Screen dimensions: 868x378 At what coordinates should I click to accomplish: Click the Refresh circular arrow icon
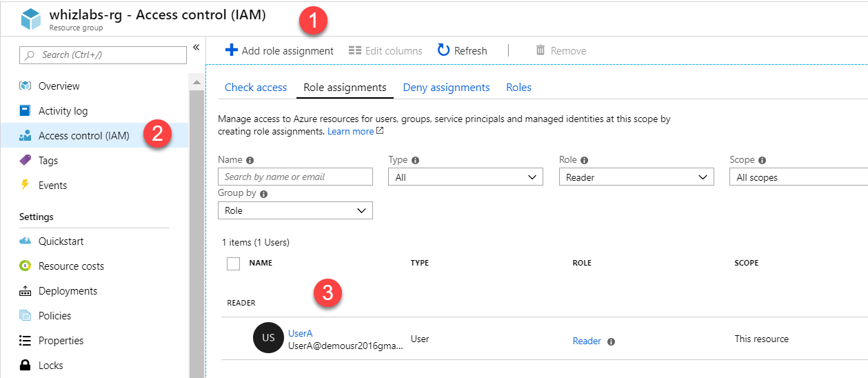pos(444,50)
